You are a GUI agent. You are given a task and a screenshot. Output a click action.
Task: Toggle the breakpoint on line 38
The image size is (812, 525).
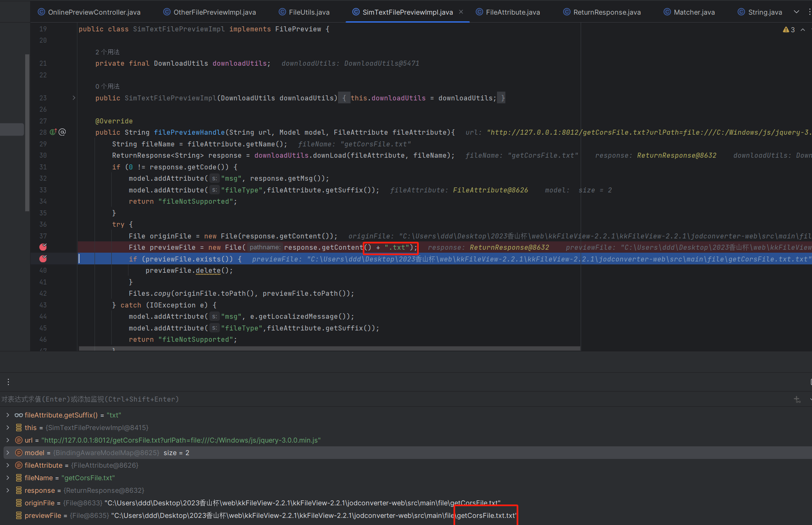[x=43, y=247]
